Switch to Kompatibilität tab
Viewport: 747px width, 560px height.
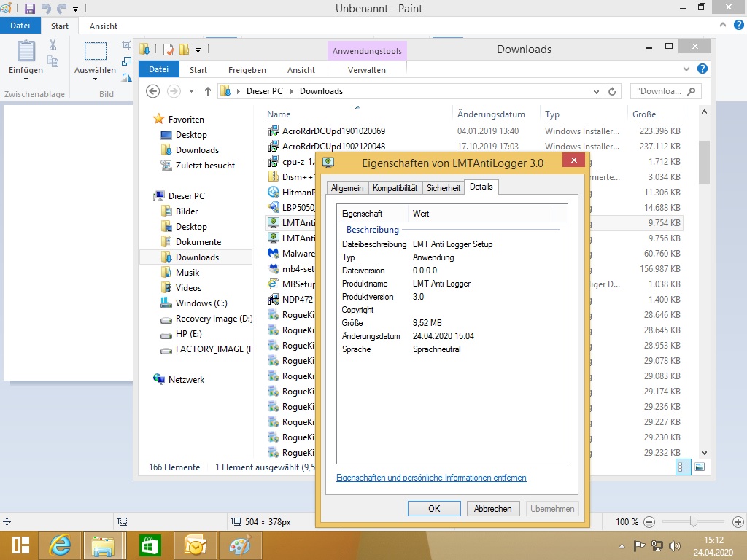(x=395, y=188)
